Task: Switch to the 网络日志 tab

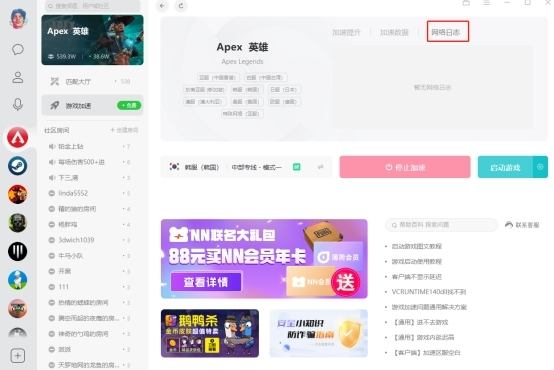Action: [446, 33]
